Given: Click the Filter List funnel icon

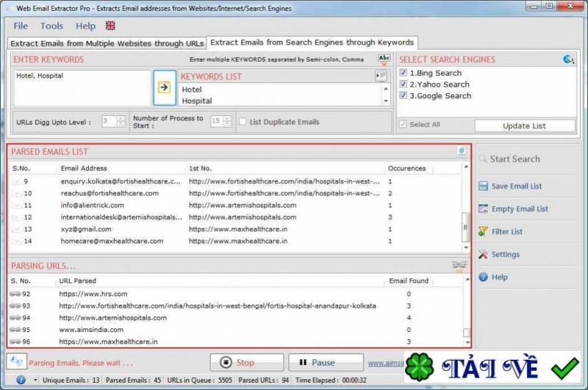Looking at the screenshot, I should pyautogui.click(x=483, y=231).
